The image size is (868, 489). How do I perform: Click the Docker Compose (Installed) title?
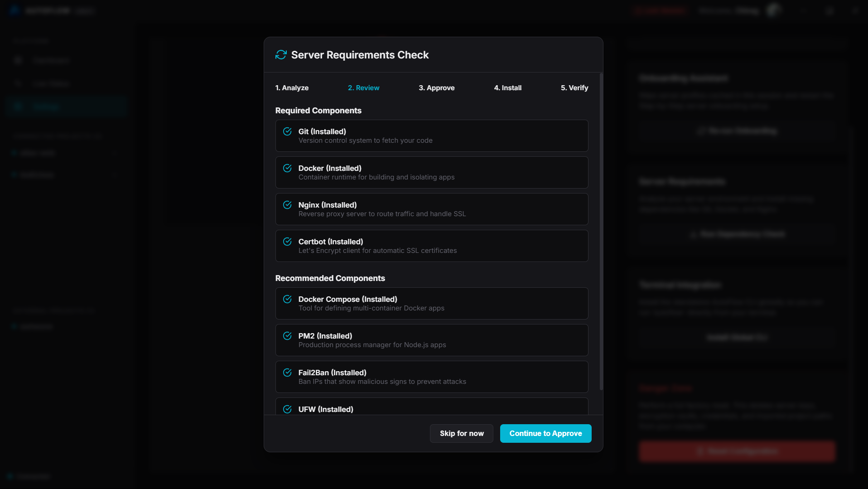[x=348, y=299]
